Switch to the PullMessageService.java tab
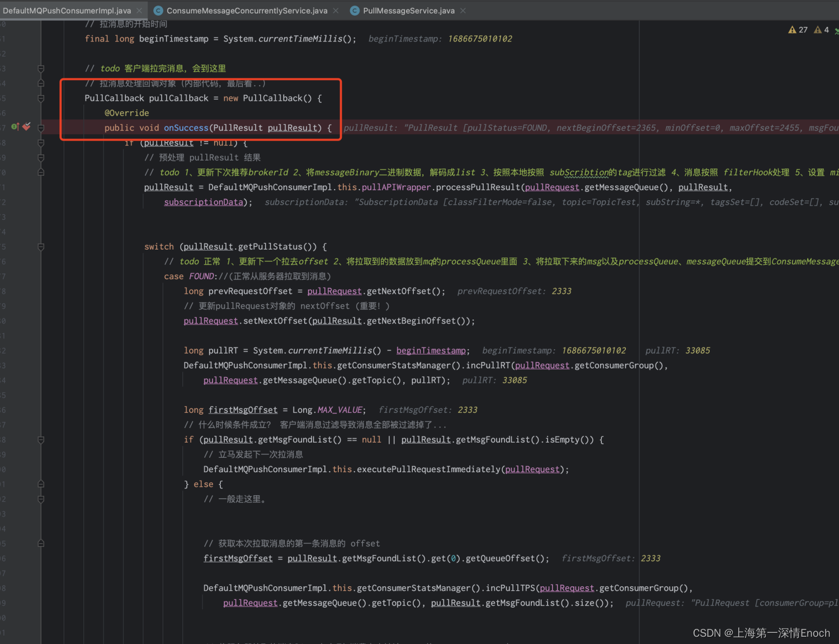The height and width of the screenshot is (644, 839). pos(409,11)
